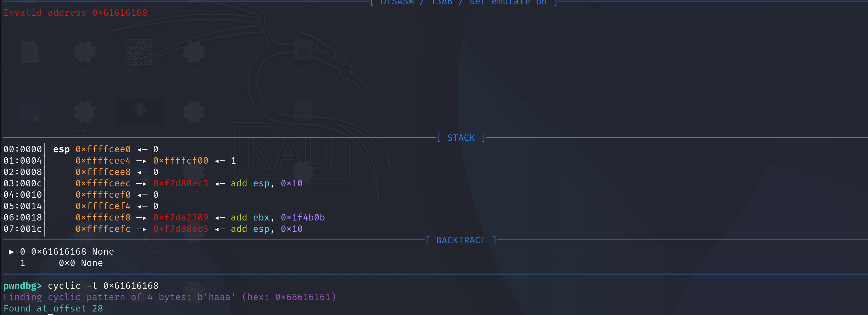
Task: Select the stack offset "00:0000"
Action: 22,149
